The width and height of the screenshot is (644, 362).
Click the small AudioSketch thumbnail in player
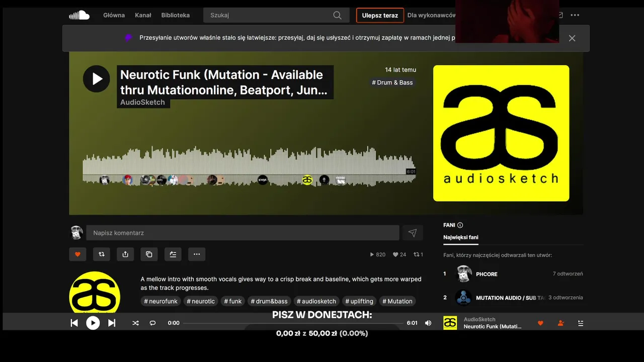coord(450,323)
